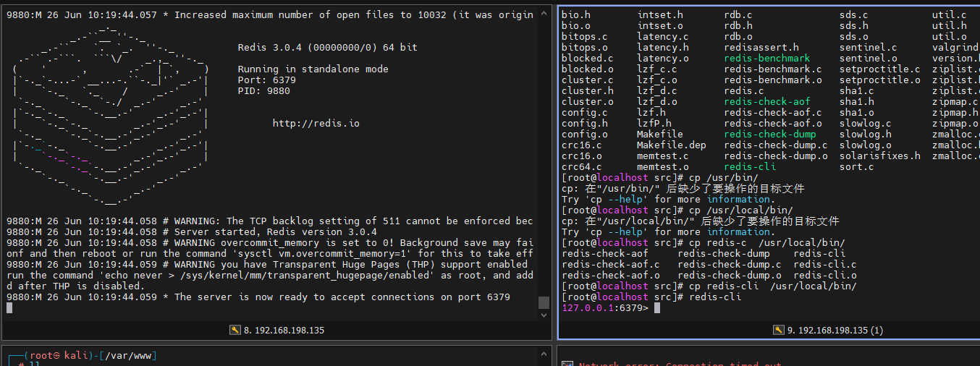Click the redis.c file name
This screenshot has width=980, height=366.
[744, 91]
